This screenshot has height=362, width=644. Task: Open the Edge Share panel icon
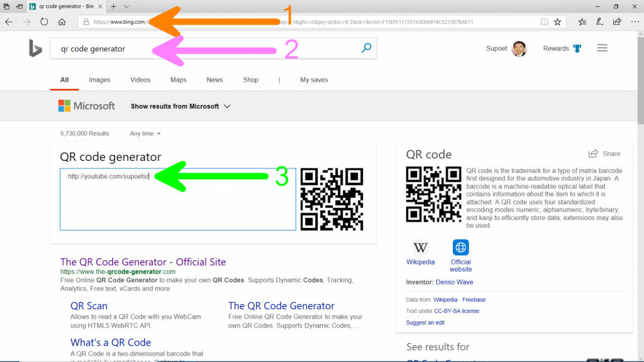[617, 21]
